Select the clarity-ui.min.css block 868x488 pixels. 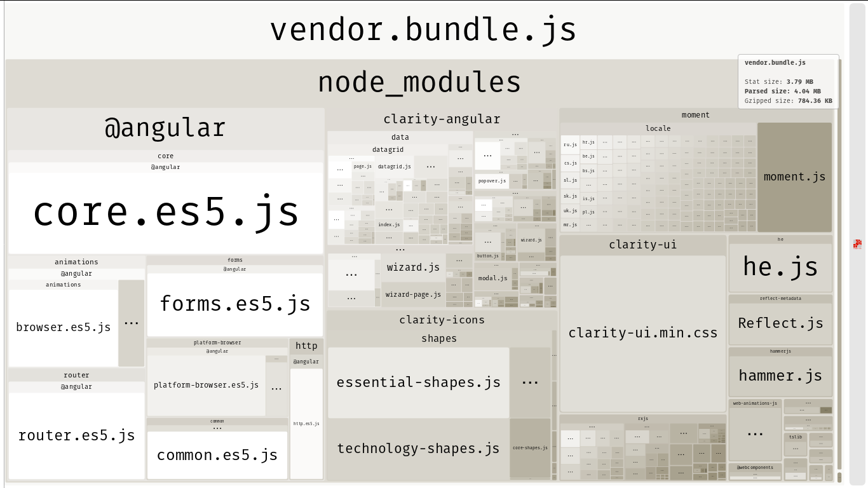tap(643, 334)
